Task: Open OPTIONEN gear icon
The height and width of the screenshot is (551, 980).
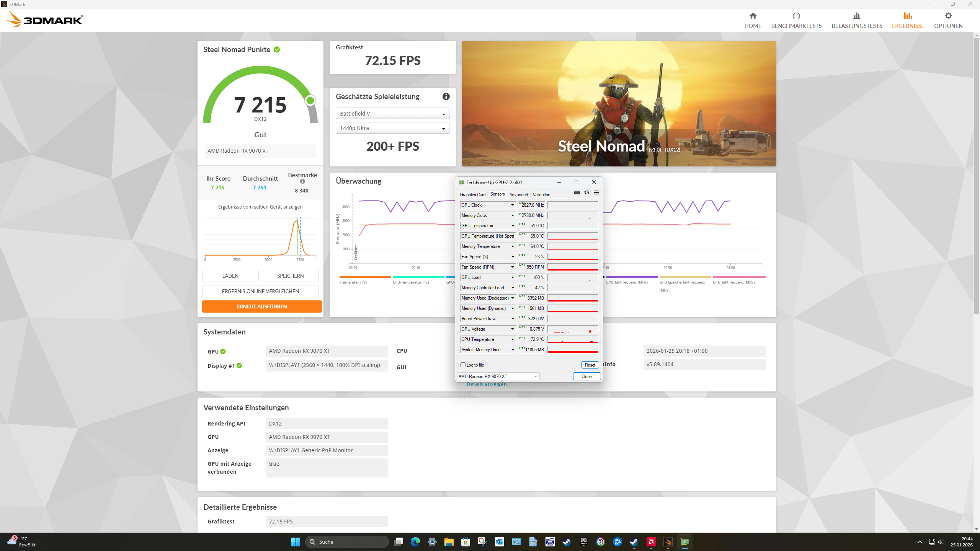Action: [x=948, y=16]
